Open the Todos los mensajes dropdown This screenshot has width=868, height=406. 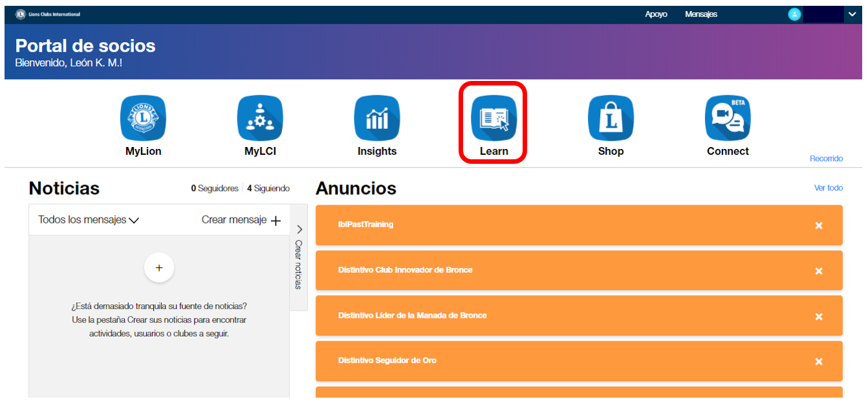tap(89, 220)
